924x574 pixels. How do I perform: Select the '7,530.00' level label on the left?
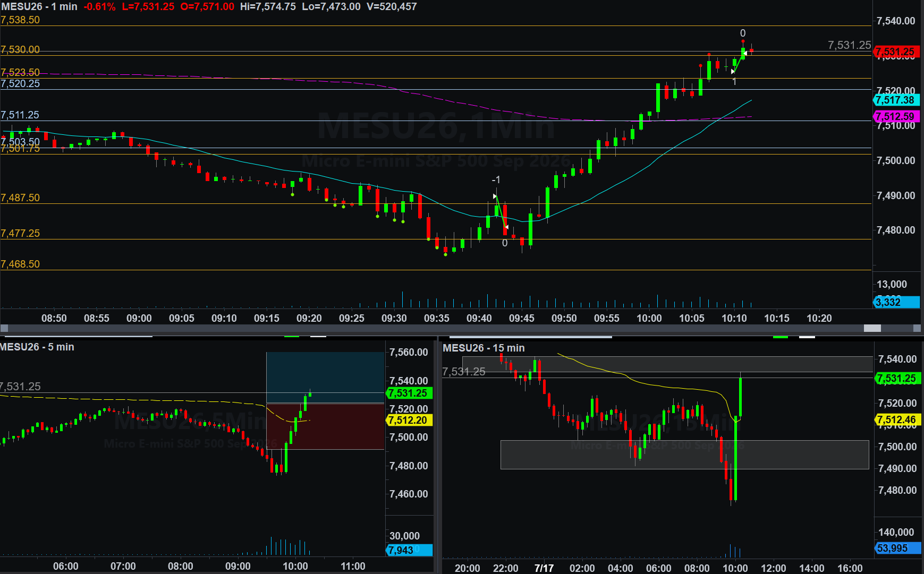coord(20,49)
